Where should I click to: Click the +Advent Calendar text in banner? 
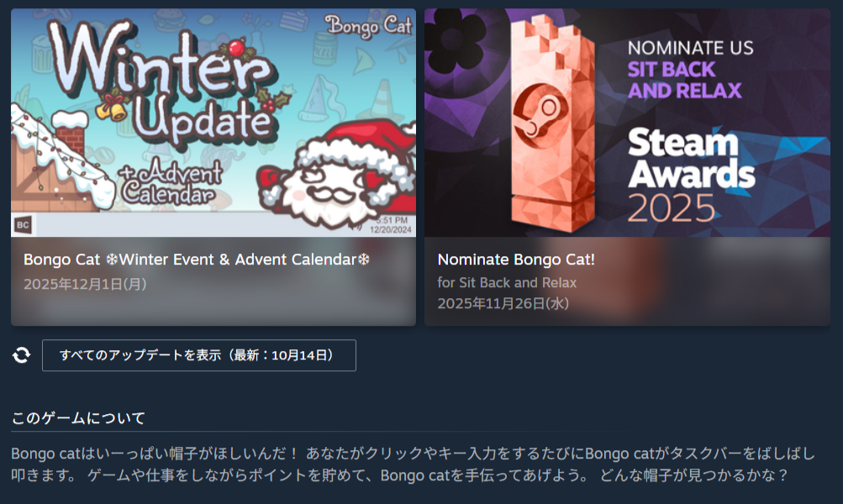pos(171,181)
